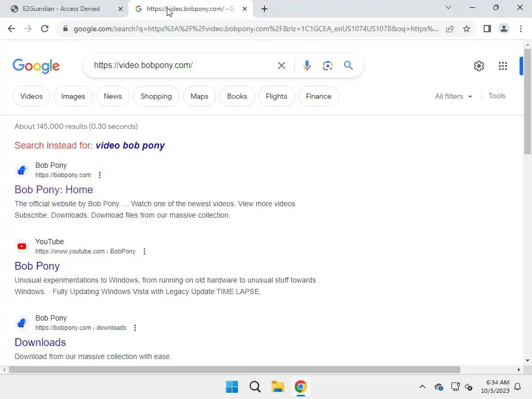The height and width of the screenshot is (399, 532).
Task: Search by image with Google Lens
Action: (x=327, y=65)
